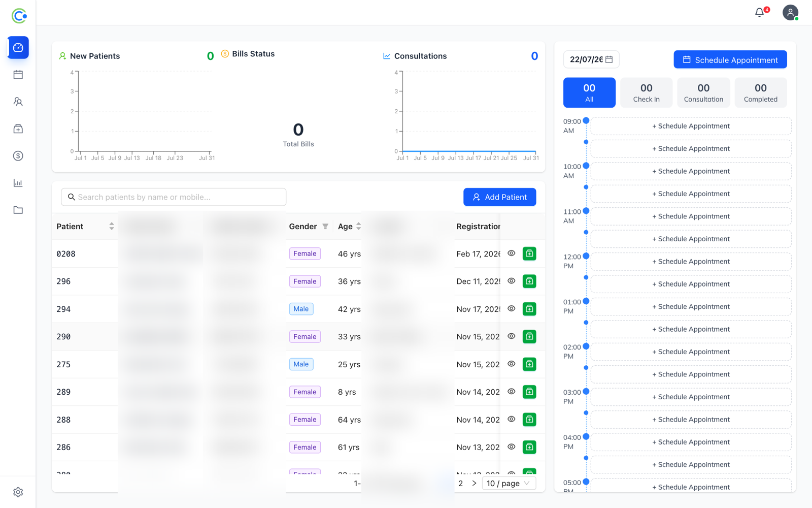Open the billing dollar icon in sidebar
The height and width of the screenshot is (508, 812).
[18, 156]
